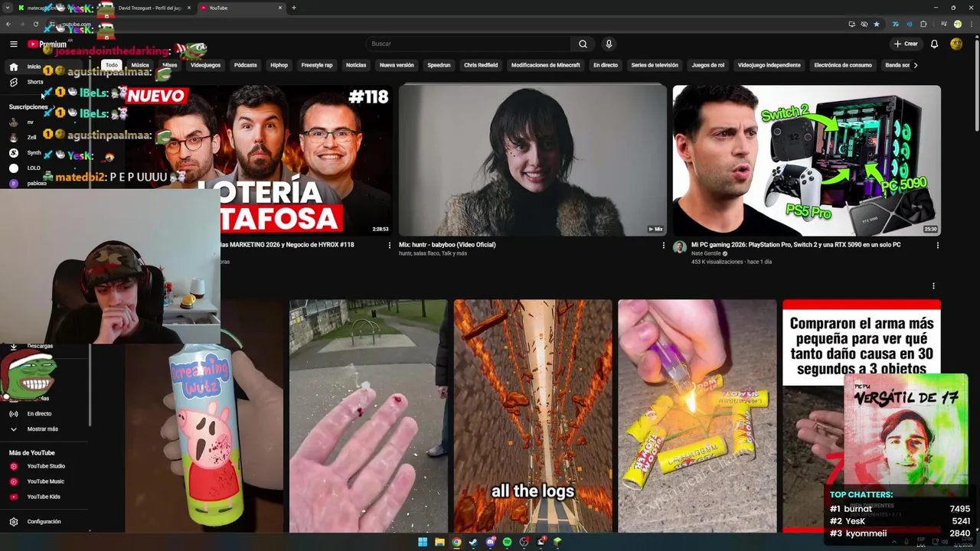Viewport: 980px width, 551px height.
Task: Select the Noticias chip
Action: click(356, 65)
